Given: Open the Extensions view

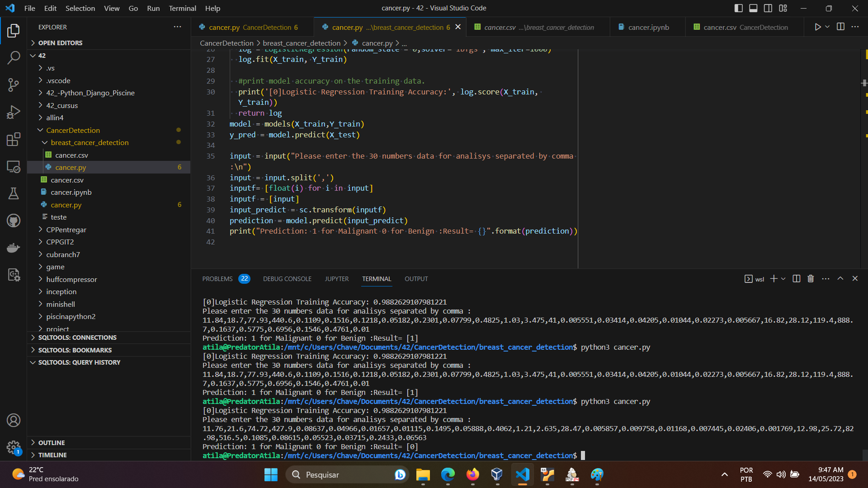Looking at the screenshot, I should pyautogui.click(x=14, y=139).
